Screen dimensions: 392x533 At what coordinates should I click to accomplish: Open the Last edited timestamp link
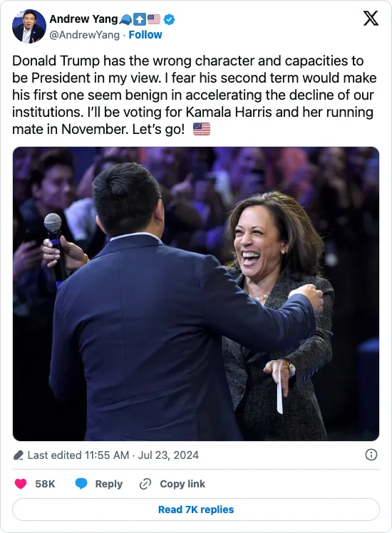click(113, 455)
